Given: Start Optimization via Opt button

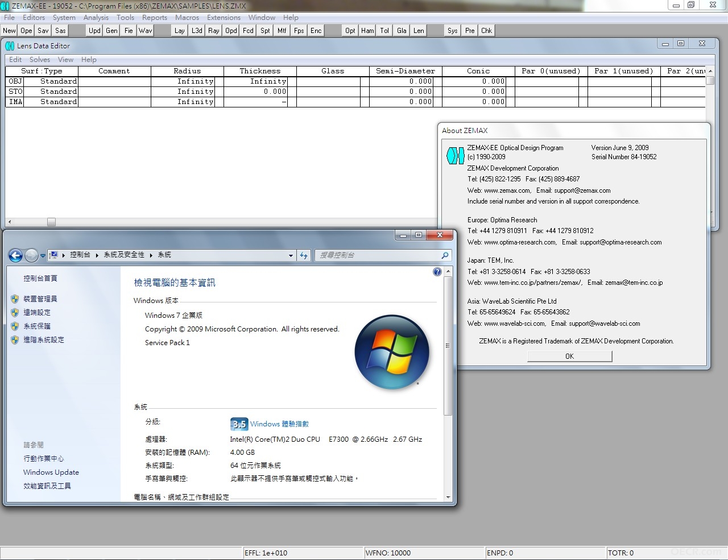Looking at the screenshot, I should [350, 31].
